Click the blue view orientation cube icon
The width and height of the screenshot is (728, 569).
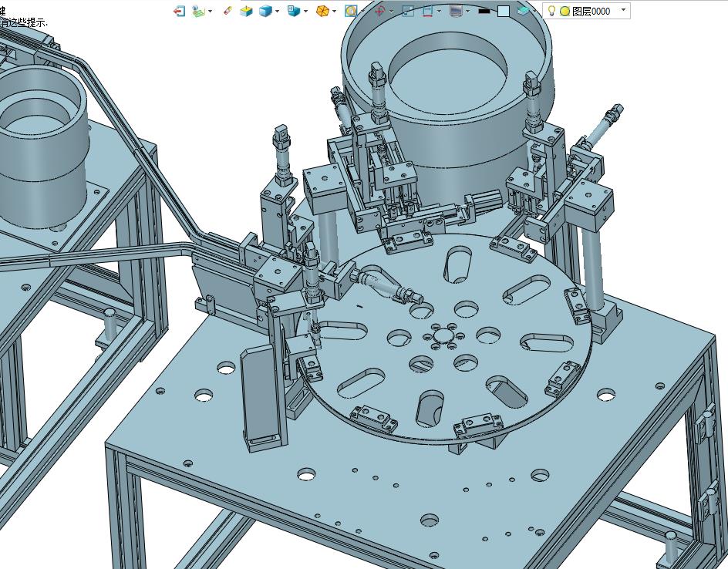294,11
